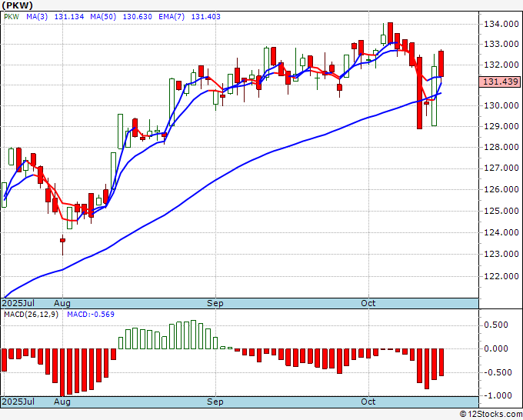Screen dimensions: 523x420
Task: Click the 127.000 price axis label
Action: tap(501, 168)
